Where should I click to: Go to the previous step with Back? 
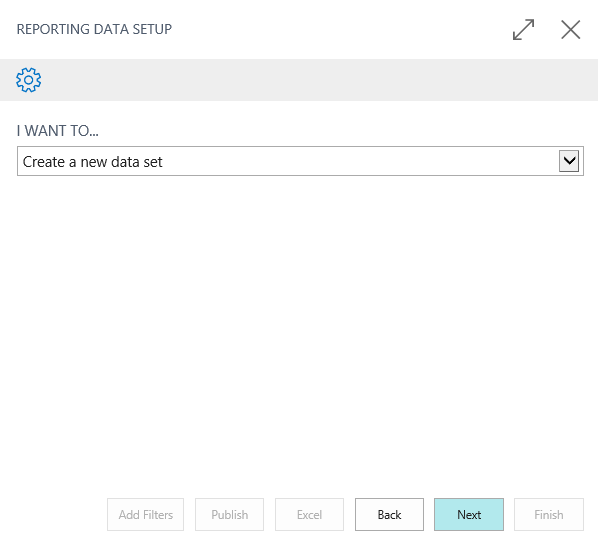point(389,514)
